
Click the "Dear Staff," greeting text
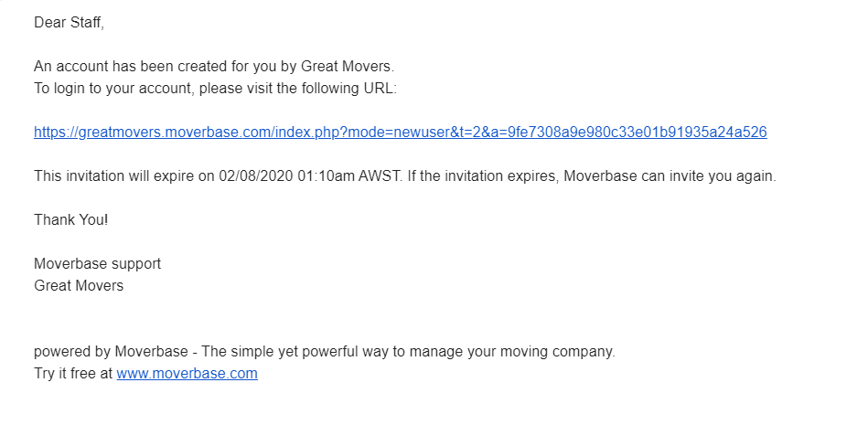[69, 23]
